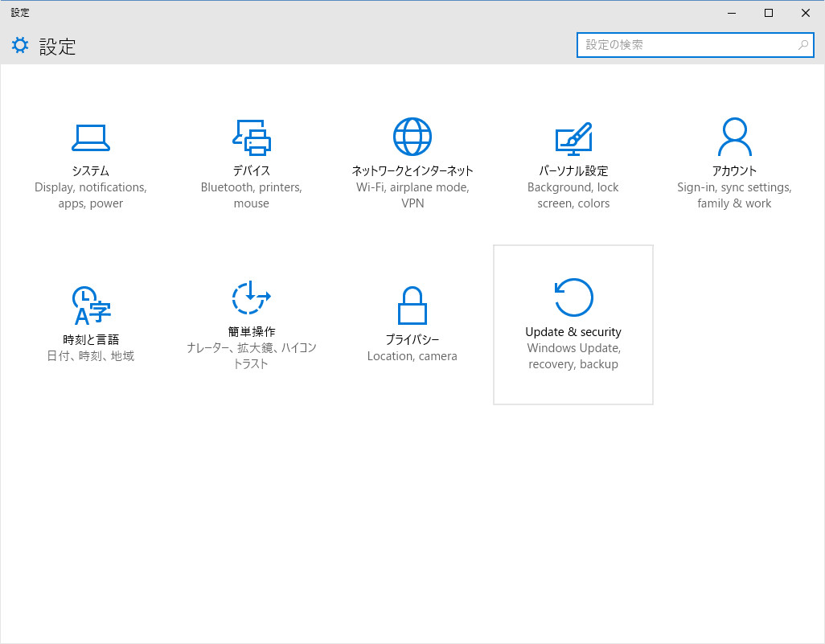Click 'Wi-Fi, airplane mode, VPN' description
The image size is (825, 644).
point(412,195)
